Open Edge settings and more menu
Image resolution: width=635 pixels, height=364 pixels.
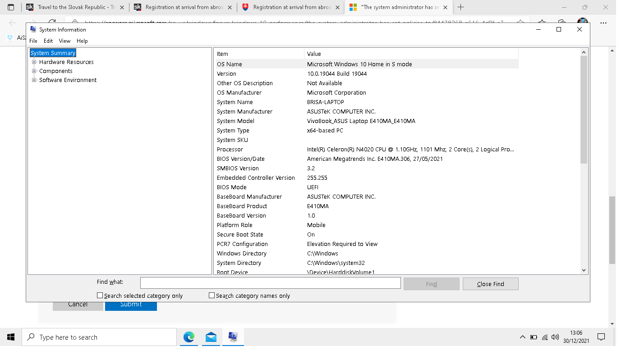603,23
